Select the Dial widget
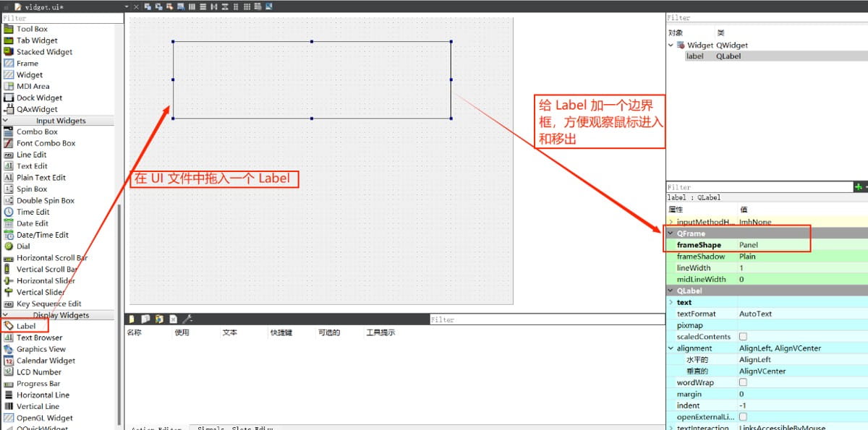Screen dimensions: 868x430 click(23, 246)
